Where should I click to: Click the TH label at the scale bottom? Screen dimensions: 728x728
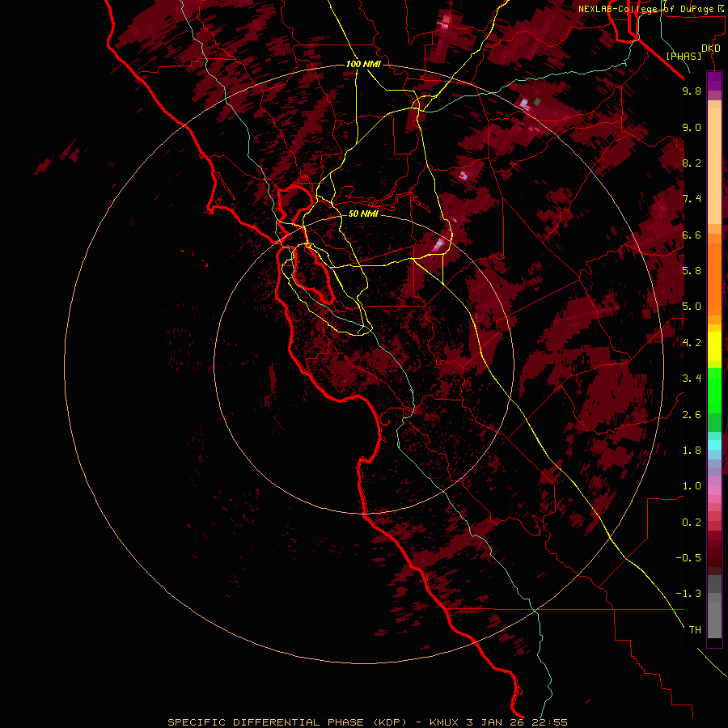coord(695,630)
